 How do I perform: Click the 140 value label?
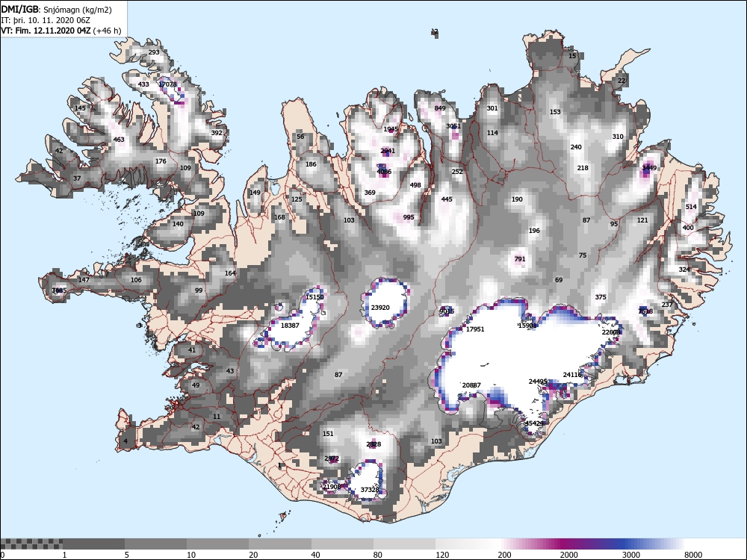coord(178,224)
